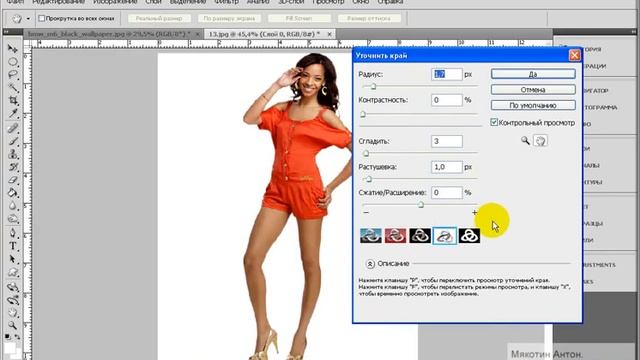Collapse the Описание section
The width and height of the screenshot is (640, 360).
[370, 264]
